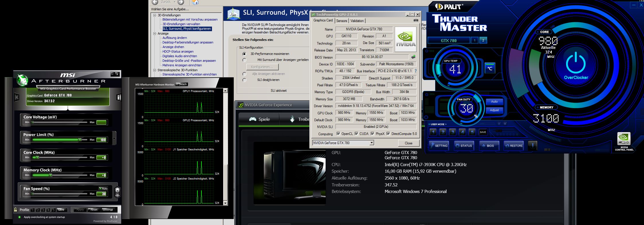Switch to GPU 2 in Thunder Master
Image resolution: width=644 pixels, height=225 pixels.
coord(483,40)
